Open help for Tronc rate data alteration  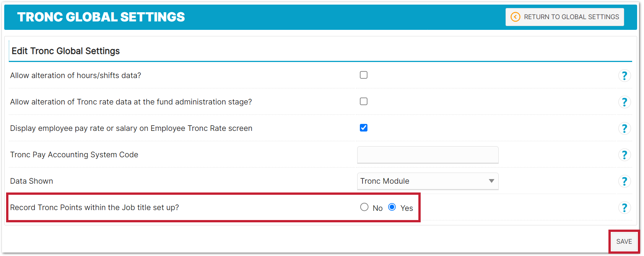(624, 102)
